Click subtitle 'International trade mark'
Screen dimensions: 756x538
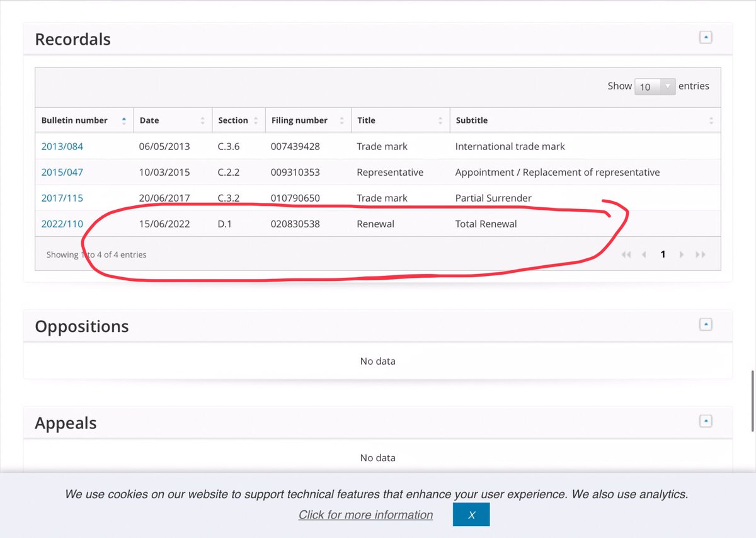point(510,146)
